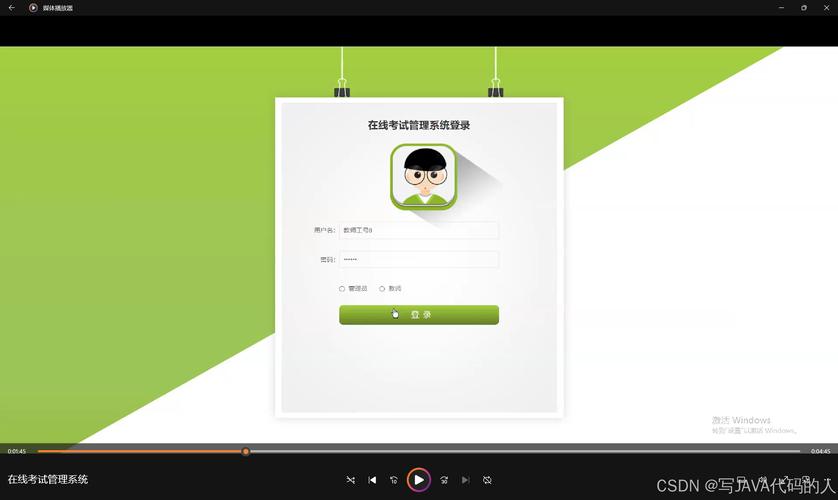Skip to the next track
838x500 pixels.
click(465, 480)
